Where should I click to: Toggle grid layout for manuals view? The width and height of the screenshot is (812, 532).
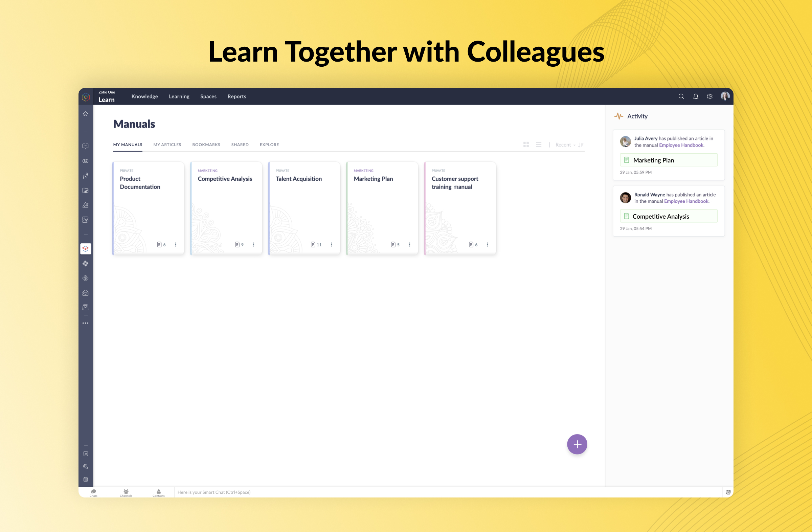(x=526, y=144)
